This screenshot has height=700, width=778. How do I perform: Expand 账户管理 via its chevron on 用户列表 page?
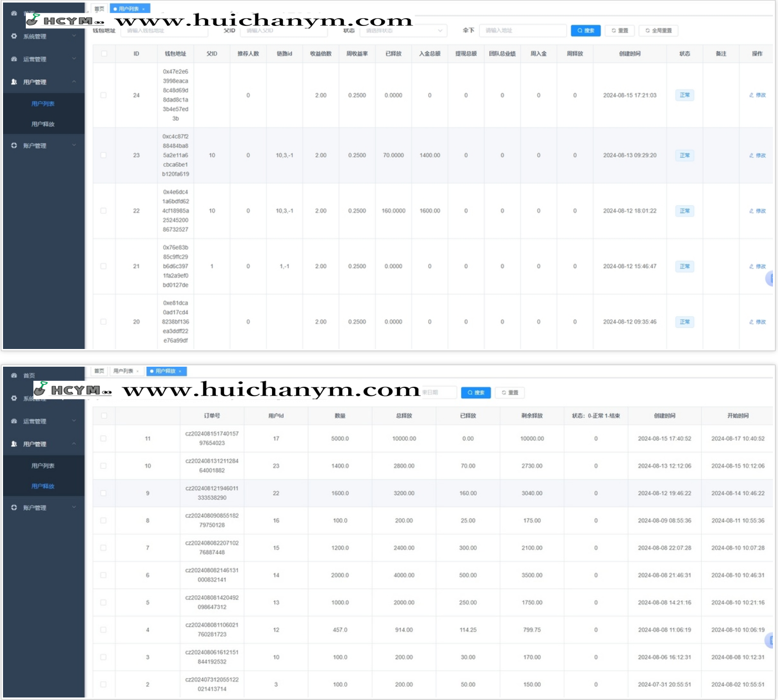[74, 145]
